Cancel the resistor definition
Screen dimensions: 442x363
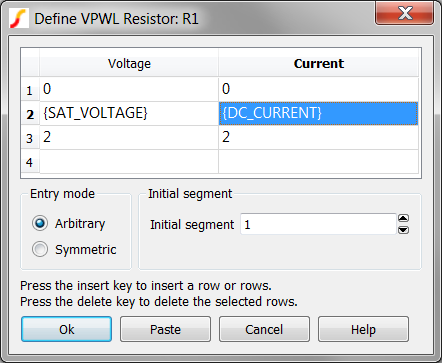264,329
